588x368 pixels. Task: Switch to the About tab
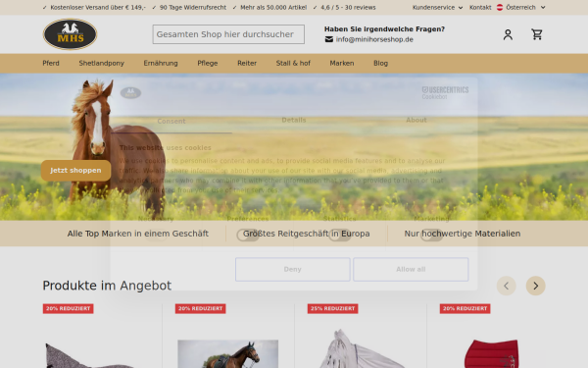click(416, 120)
